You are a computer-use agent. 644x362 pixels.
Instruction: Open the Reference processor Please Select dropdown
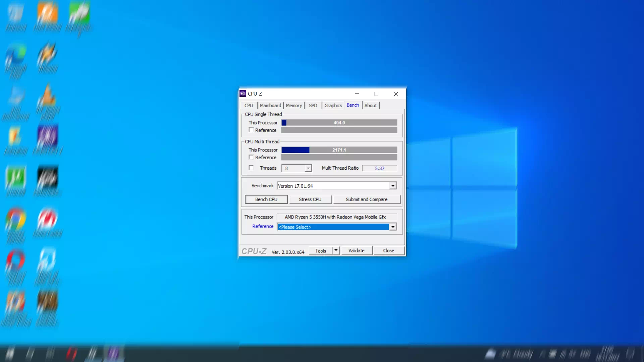[x=393, y=227]
